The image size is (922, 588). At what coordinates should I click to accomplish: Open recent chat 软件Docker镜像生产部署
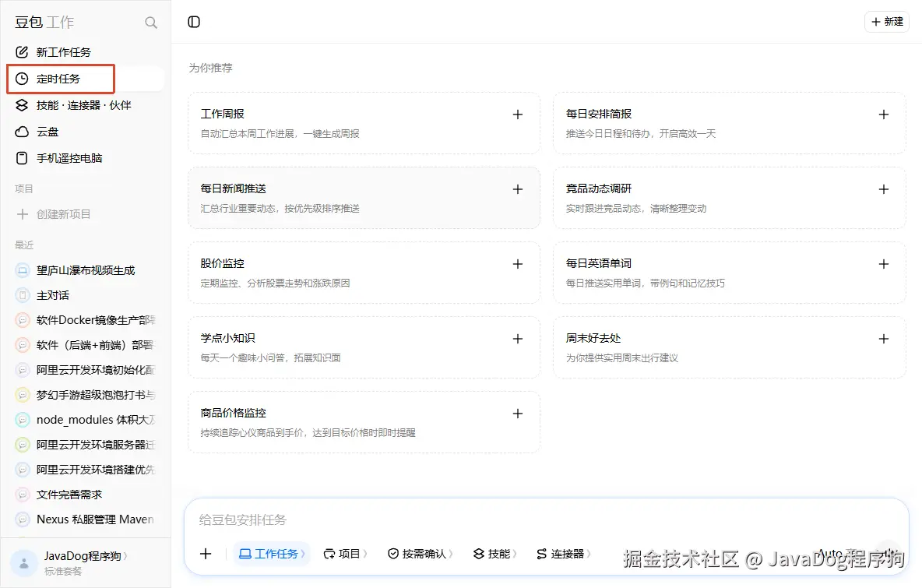[85, 320]
